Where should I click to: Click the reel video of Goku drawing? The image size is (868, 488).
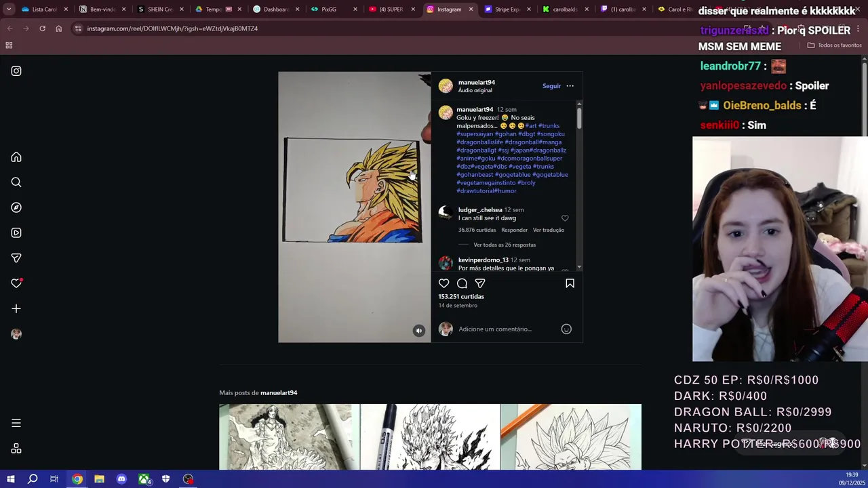click(x=354, y=207)
